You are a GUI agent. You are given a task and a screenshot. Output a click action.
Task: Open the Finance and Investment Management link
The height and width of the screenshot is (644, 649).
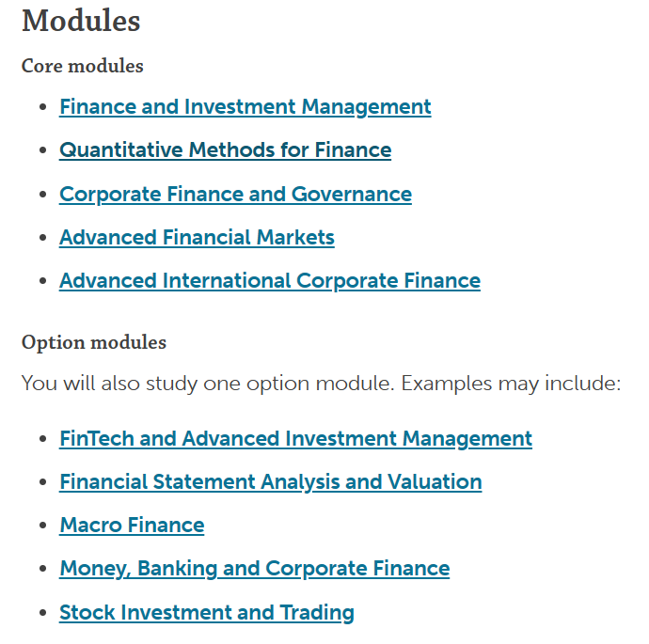click(245, 107)
